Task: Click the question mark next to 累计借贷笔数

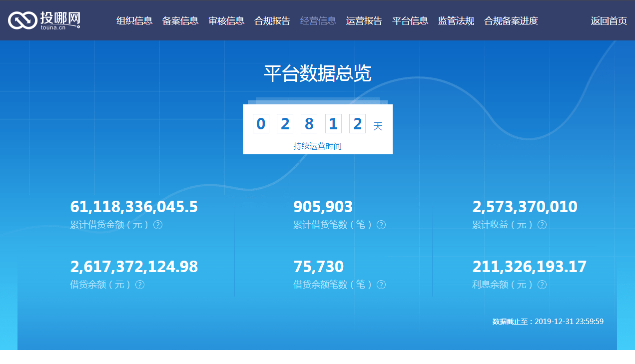Action: [381, 225]
